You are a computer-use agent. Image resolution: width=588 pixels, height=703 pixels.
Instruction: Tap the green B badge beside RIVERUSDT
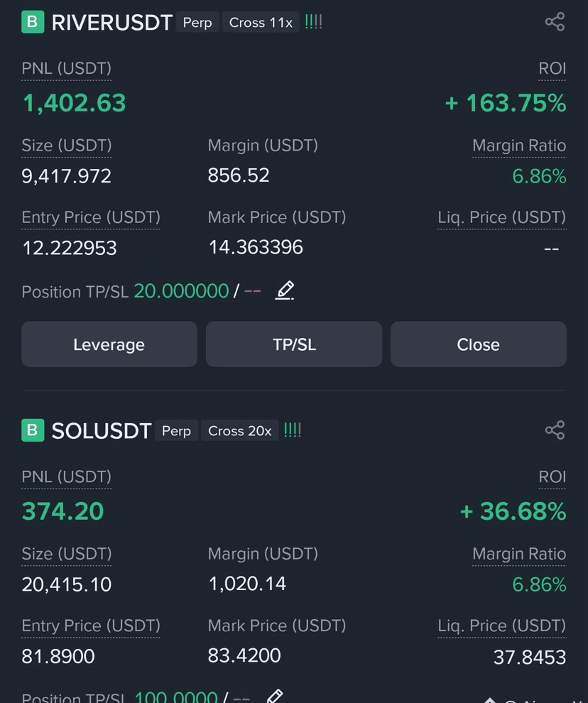tap(33, 22)
